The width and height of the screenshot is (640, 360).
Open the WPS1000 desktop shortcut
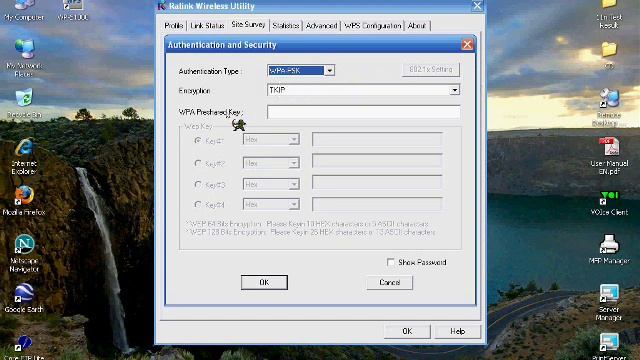pyautogui.click(x=73, y=9)
